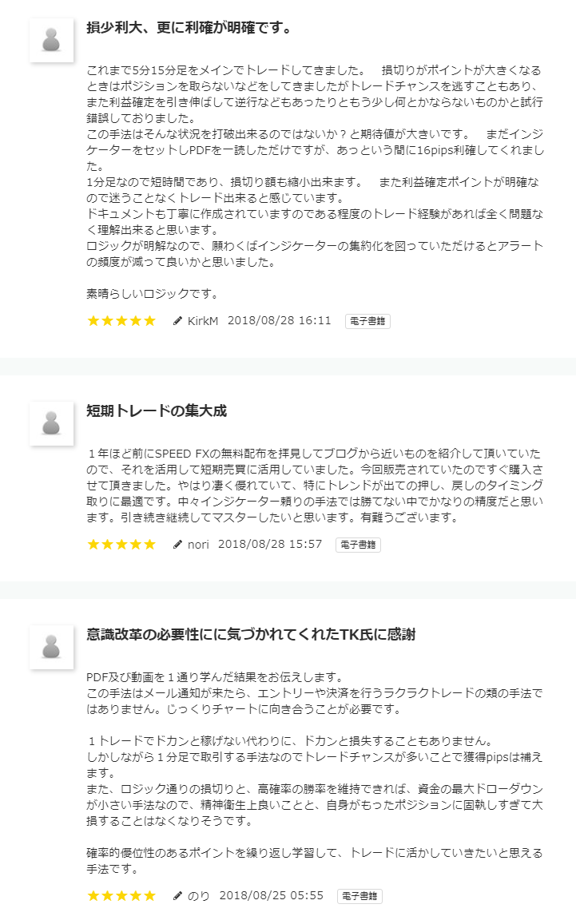Click five-star rating on KirkM's review
576x924 pixels.
tap(121, 321)
